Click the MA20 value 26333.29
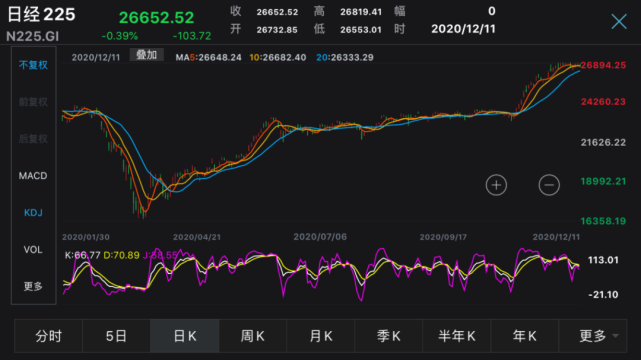Viewport: 641px width, 360px height. point(352,57)
